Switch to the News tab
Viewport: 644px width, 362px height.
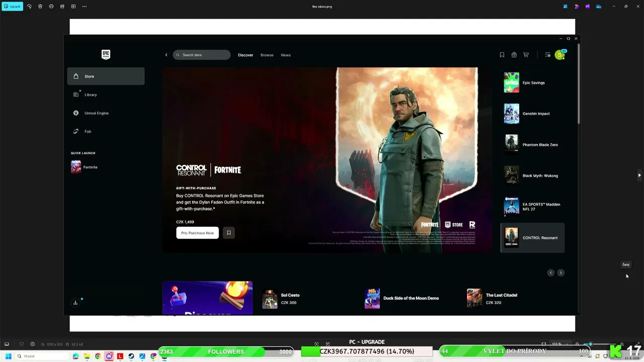(x=286, y=55)
